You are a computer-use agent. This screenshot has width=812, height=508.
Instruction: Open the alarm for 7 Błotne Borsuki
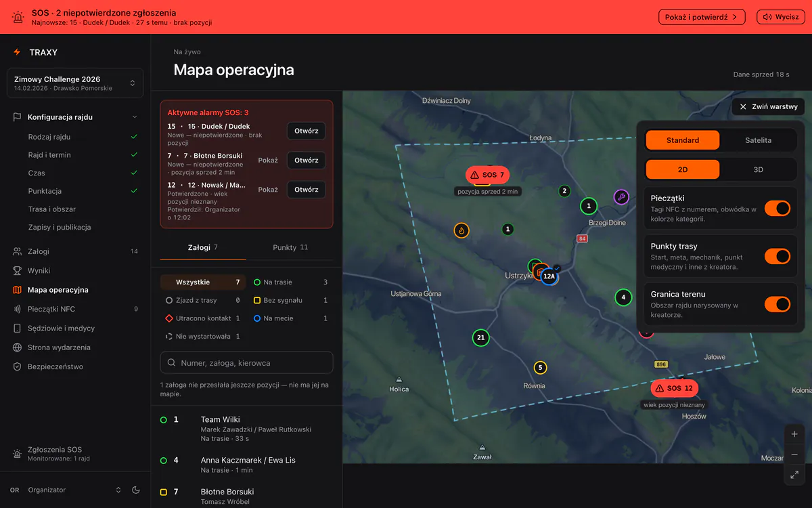pyautogui.click(x=307, y=161)
